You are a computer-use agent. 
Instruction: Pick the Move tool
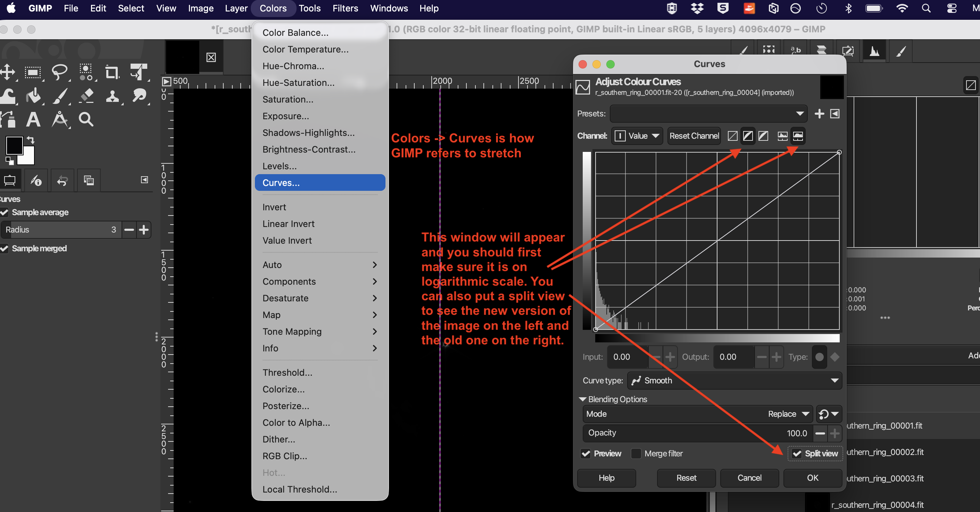(8, 72)
